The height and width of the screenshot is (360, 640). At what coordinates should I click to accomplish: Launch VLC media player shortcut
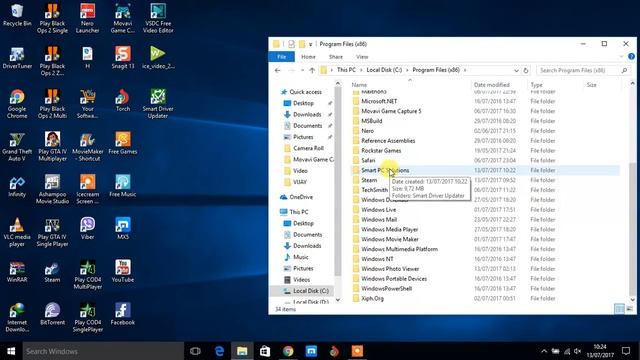[x=17, y=232]
